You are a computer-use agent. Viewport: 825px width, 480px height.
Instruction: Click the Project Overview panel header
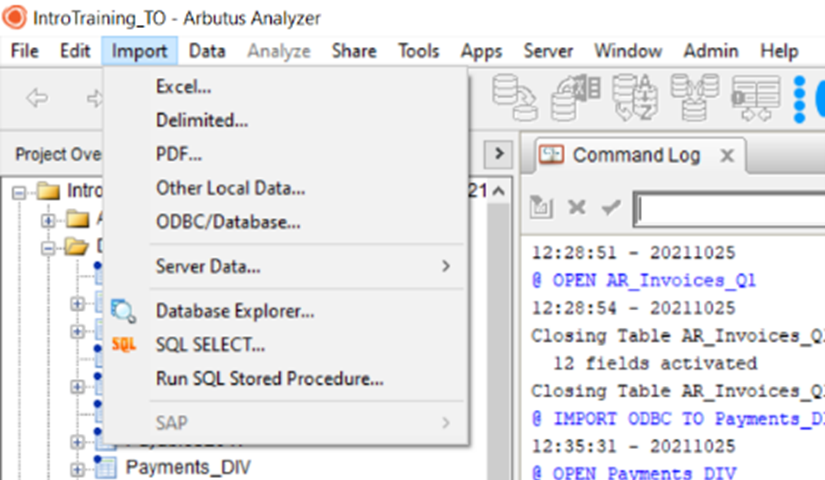(x=57, y=154)
